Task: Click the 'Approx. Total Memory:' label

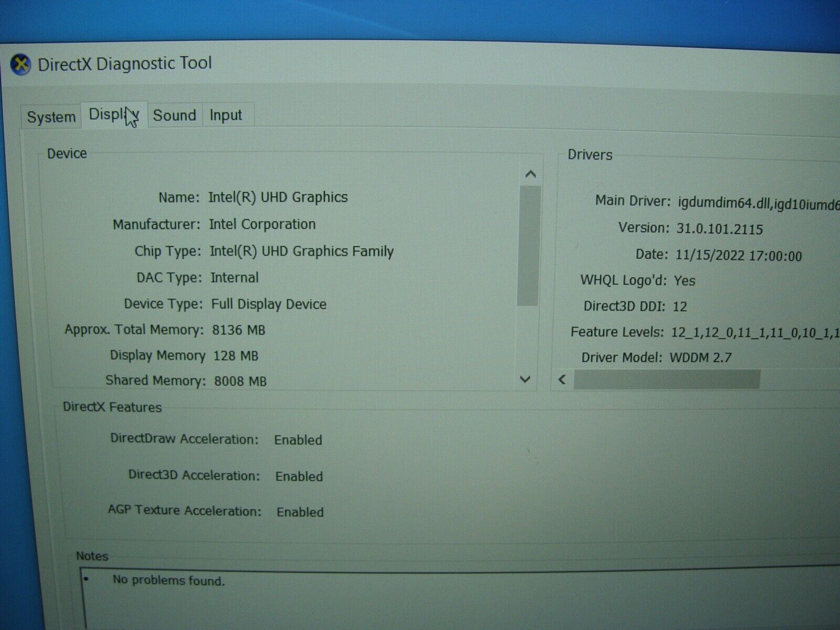Action: click(x=134, y=330)
